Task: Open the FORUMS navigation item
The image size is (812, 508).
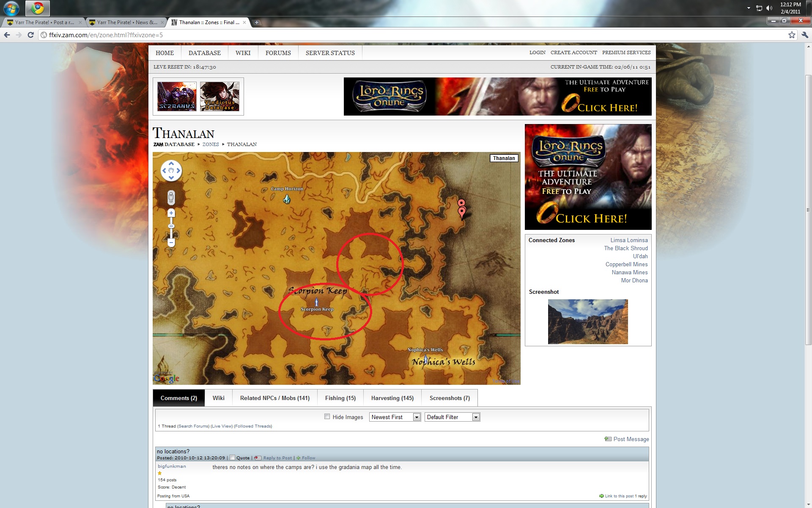Action: 278,53
